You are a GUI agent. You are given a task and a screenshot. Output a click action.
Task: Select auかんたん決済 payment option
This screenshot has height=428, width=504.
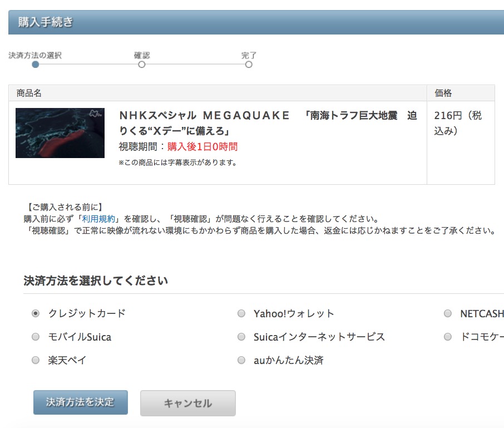coord(241,360)
